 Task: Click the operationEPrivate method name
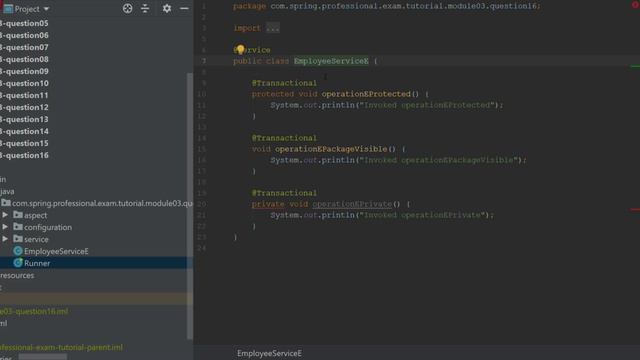[352, 204]
